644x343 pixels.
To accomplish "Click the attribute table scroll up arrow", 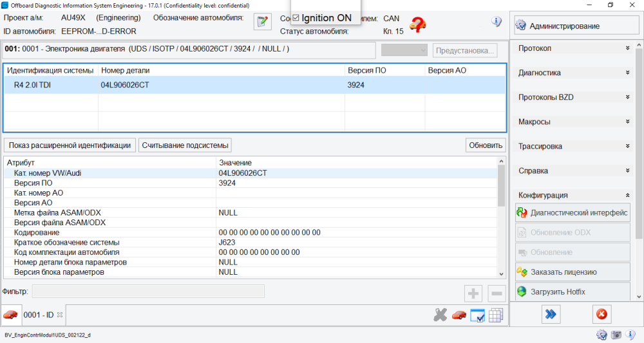I will coord(501,162).
